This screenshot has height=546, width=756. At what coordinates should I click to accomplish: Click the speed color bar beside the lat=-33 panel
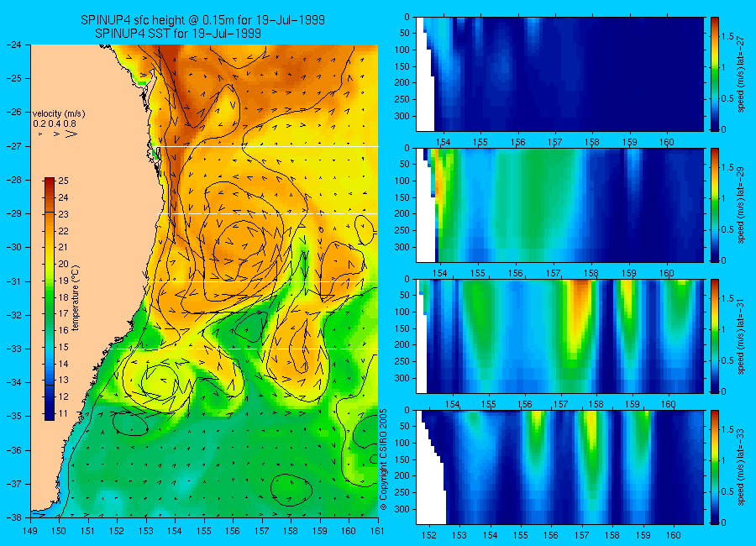tap(715, 467)
